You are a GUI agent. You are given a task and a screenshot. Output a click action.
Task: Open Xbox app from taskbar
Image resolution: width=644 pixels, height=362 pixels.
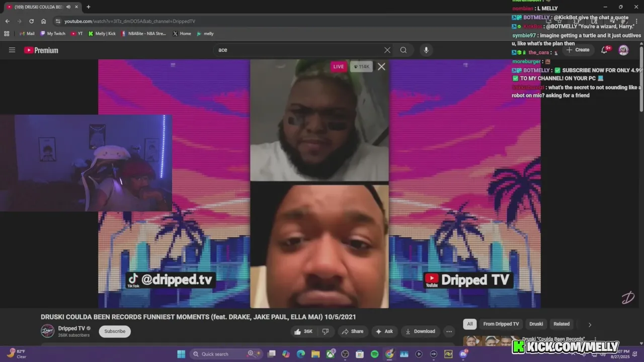[331, 354]
